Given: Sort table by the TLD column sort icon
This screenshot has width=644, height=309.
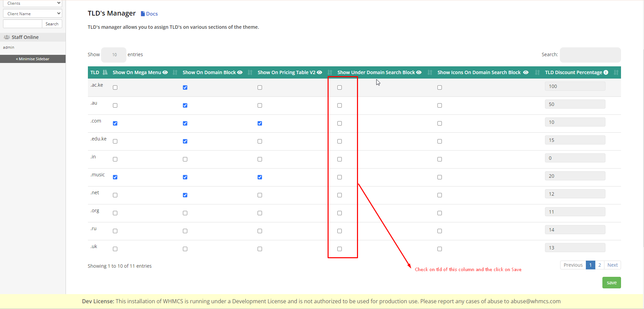Looking at the screenshot, I should (x=105, y=72).
